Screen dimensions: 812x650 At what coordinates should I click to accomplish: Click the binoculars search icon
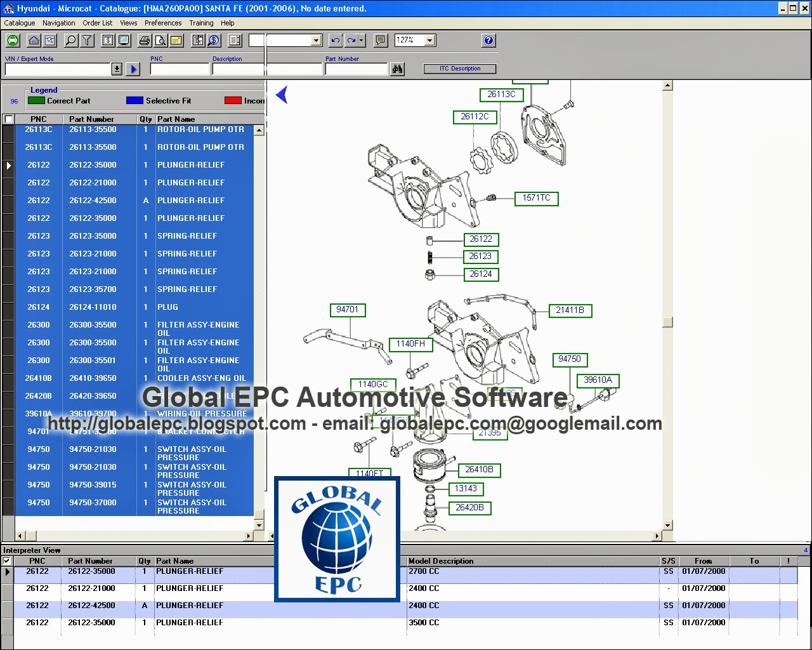pyautogui.click(x=398, y=69)
